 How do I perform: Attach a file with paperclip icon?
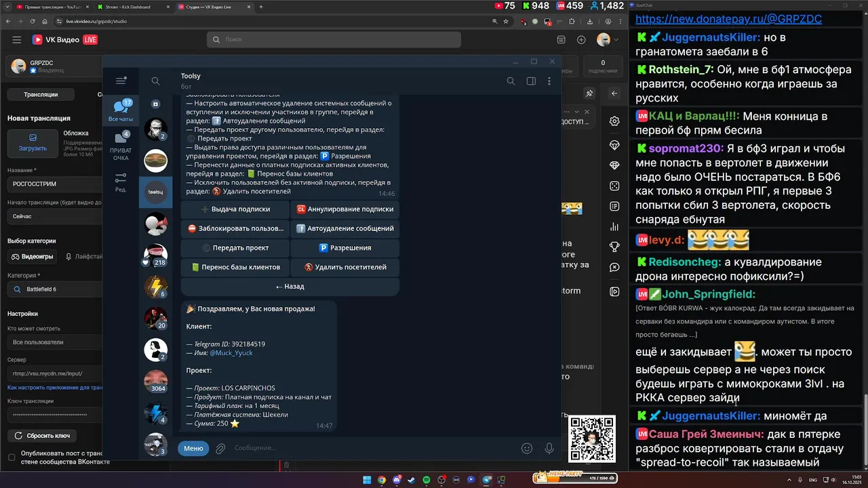coord(220,448)
